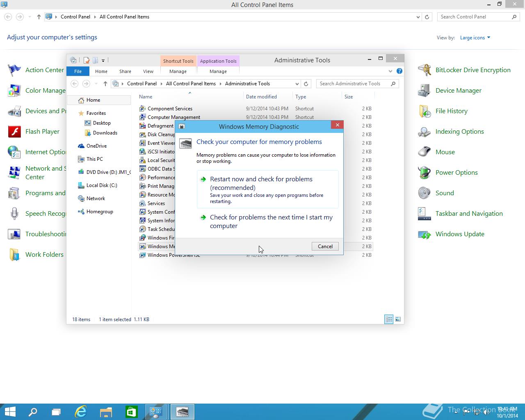Expand the Administrative Tools ribbon chevron
525x420 pixels.
click(390, 71)
